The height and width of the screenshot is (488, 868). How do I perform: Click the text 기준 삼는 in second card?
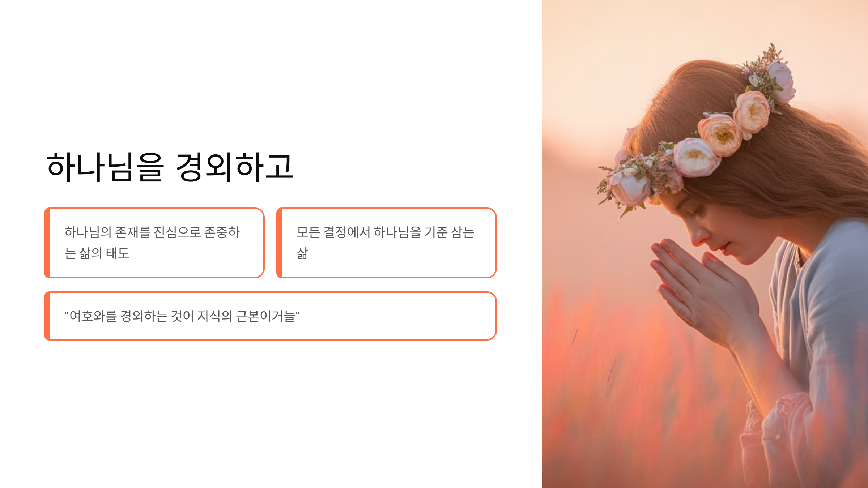click(x=449, y=232)
